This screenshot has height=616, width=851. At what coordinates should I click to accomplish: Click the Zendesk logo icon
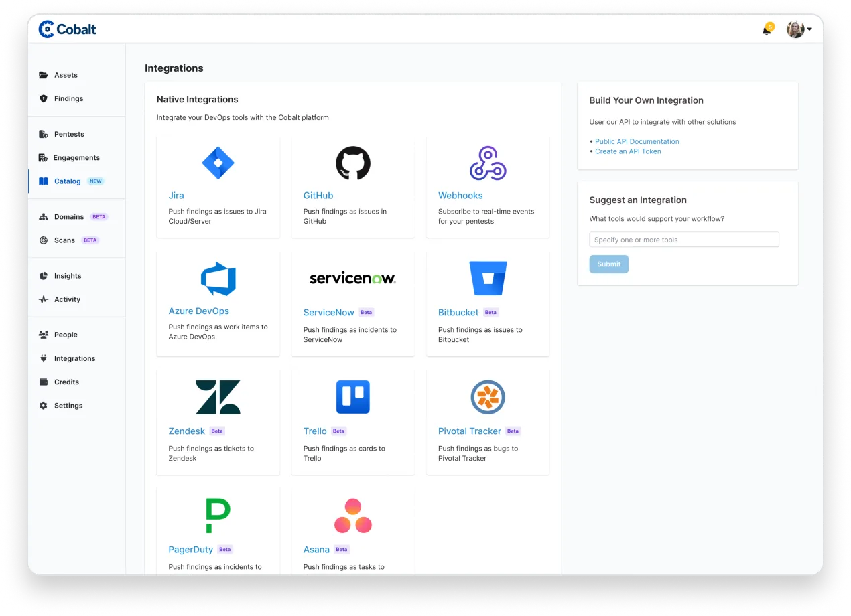(x=218, y=397)
